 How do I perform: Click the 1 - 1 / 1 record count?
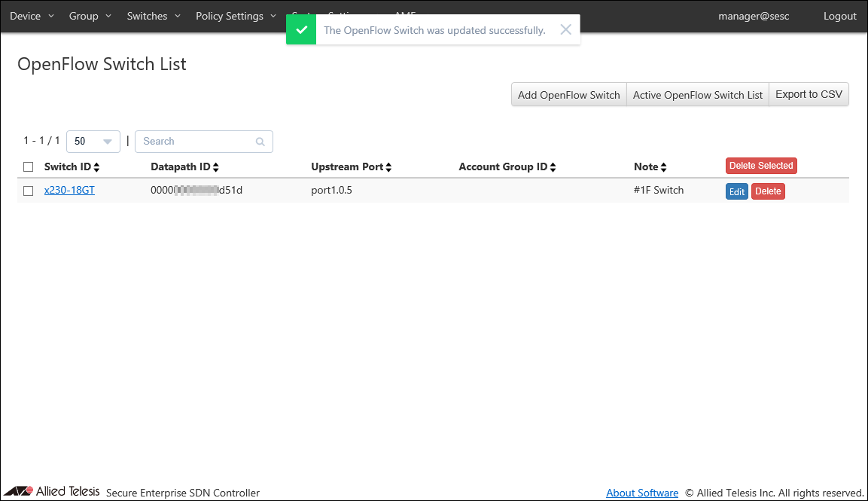click(x=41, y=141)
